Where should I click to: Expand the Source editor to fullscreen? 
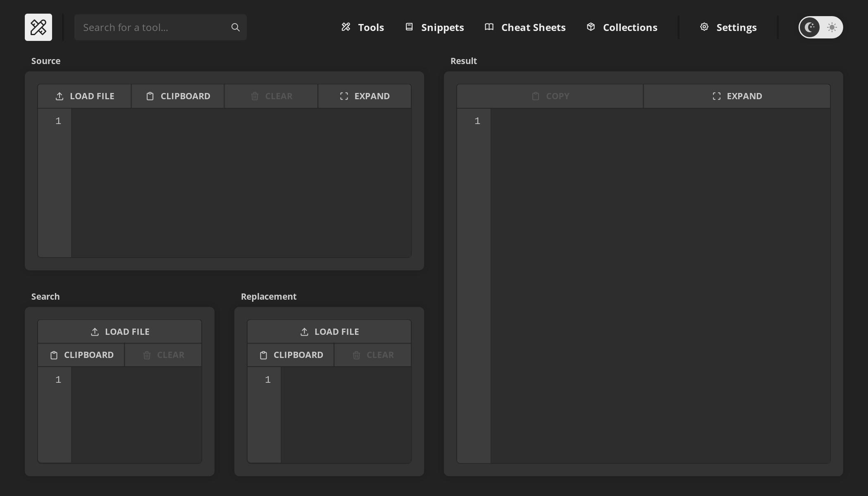pyautogui.click(x=365, y=96)
